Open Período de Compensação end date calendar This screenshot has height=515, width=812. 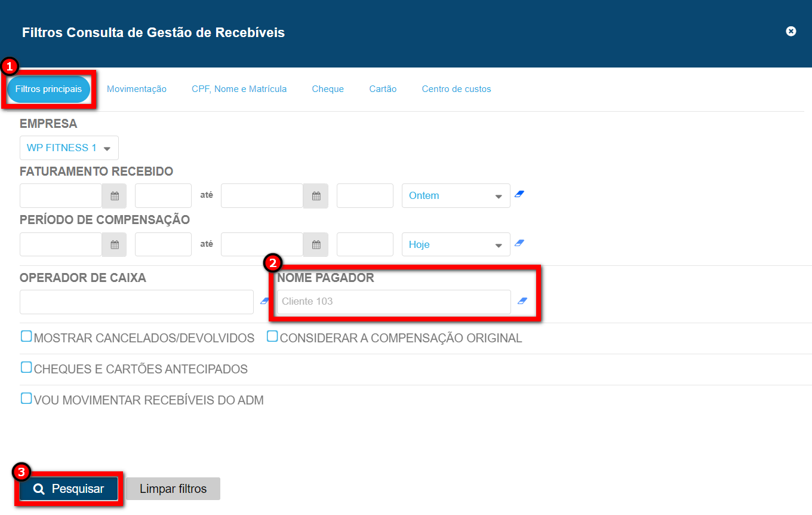[x=316, y=244]
